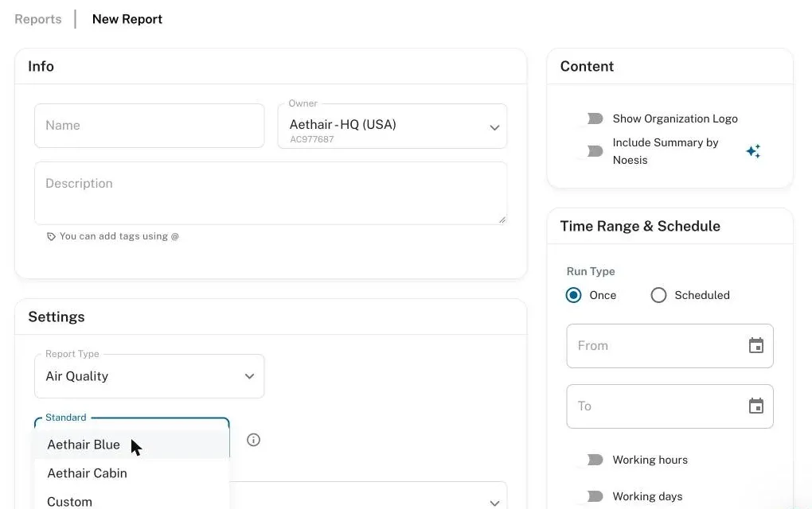Open the To date calendar picker
The image size is (812, 509).
pos(756,406)
